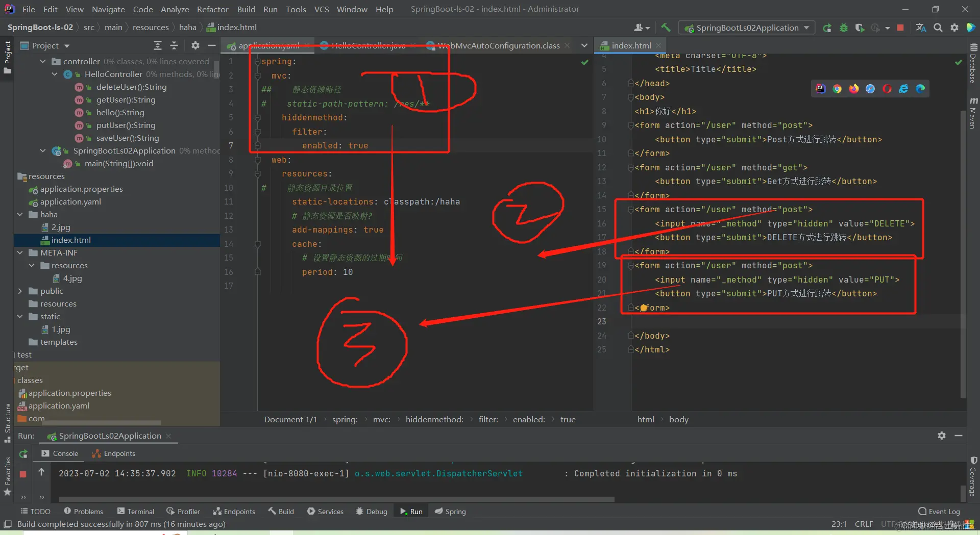The height and width of the screenshot is (535, 980).
Task: Collapse the haha folder
Action: [x=20, y=215]
